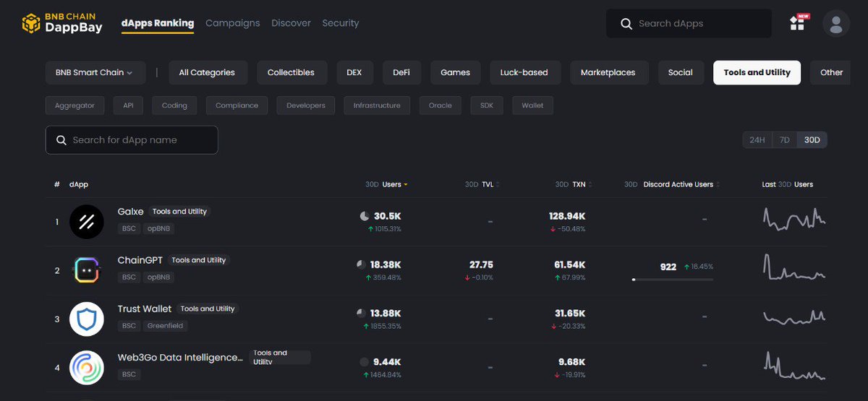The width and height of the screenshot is (868, 401).
Task: Open ChainGPT last 30D users sparkline
Action: [794, 268]
